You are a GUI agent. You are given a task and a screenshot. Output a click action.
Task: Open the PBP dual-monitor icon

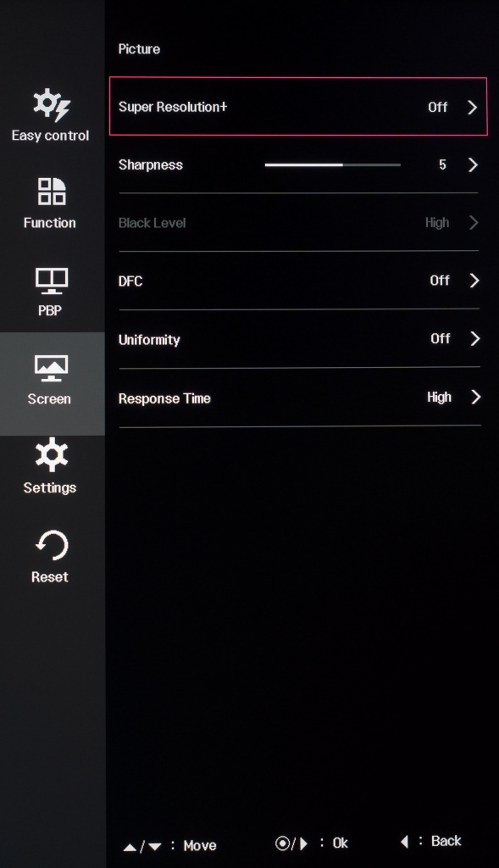click(x=52, y=281)
